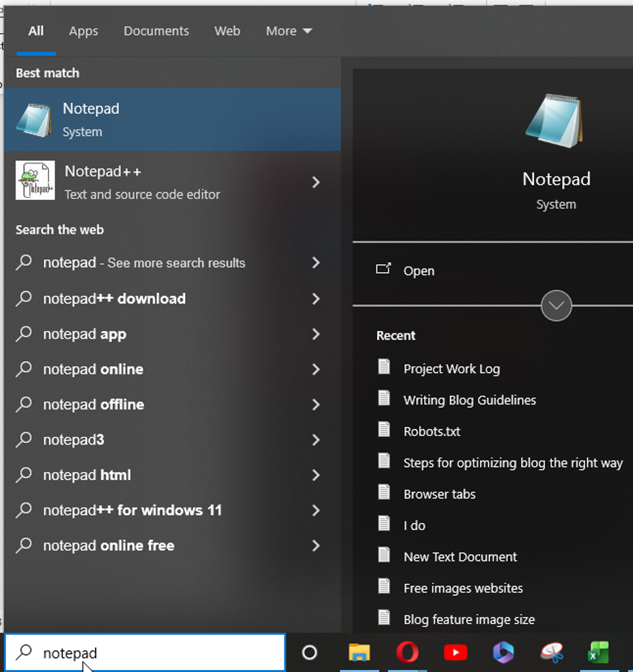
Task: Expand arrow next to 'notepad html'
Action: (316, 475)
